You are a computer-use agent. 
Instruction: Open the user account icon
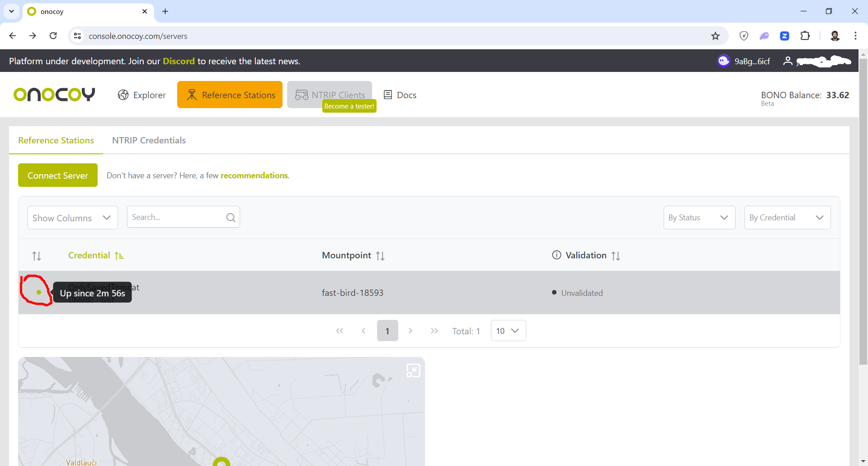(x=788, y=61)
